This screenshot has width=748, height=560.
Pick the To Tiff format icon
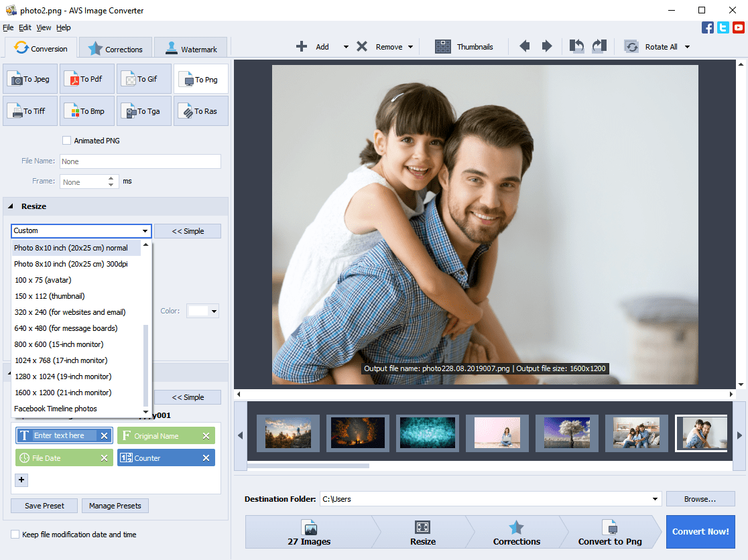(x=30, y=111)
